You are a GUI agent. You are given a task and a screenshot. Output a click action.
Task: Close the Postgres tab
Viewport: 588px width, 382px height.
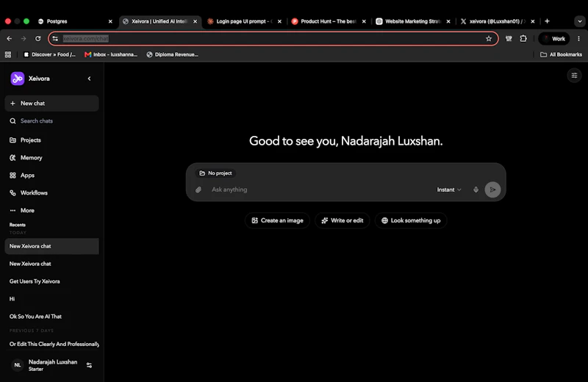[110, 21]
